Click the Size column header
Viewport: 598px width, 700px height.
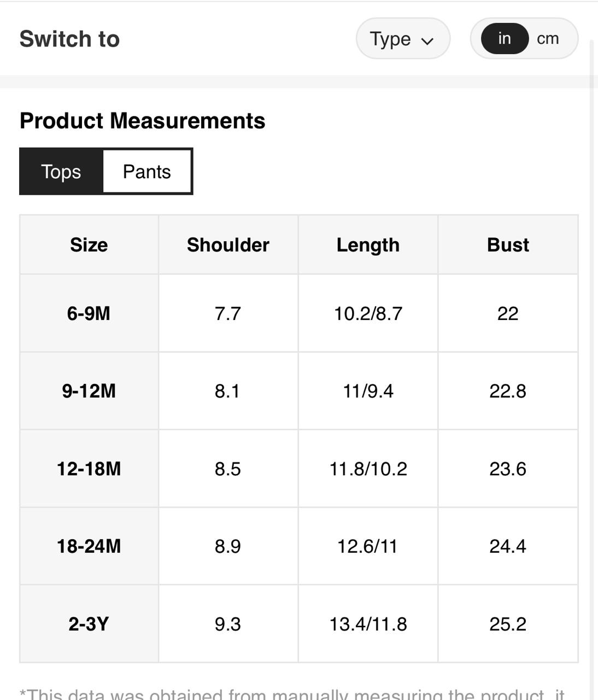(x=89, y=245)
